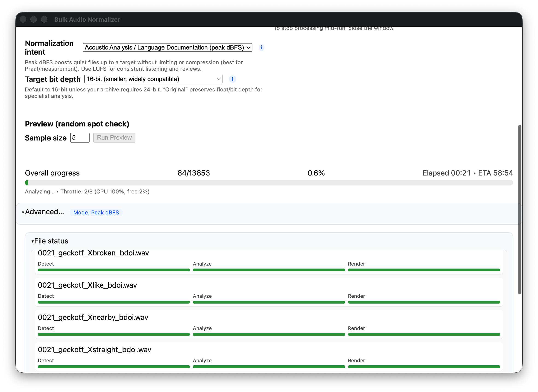Select file 0021_geckotf_Xlike_bdoi.wav
Image resolution: width=538 pixels, height=392 pixels.
(88, 285)
